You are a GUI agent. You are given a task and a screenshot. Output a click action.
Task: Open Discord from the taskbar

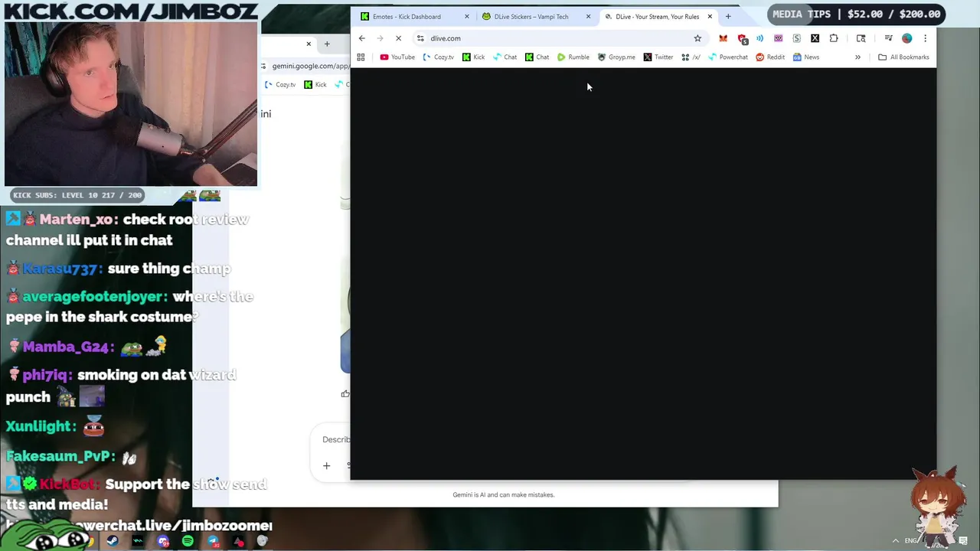point(163,542)
